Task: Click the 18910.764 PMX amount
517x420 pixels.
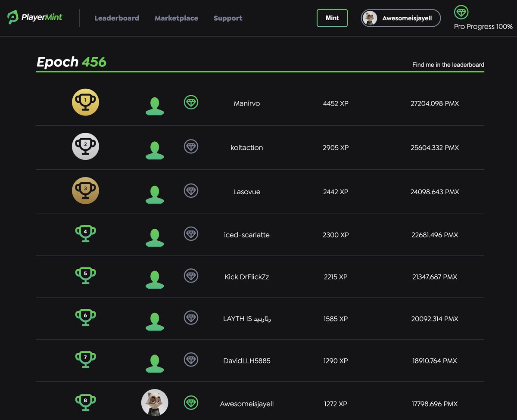Action: [x=435, y=361]
